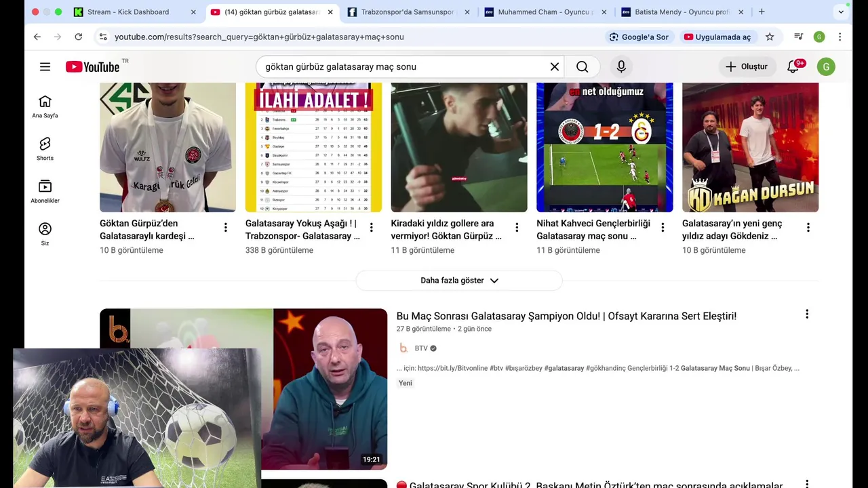Open options for Galatasaray'ın yeni genç yıldız short
868x488 pixels.
tap(808, 228)
